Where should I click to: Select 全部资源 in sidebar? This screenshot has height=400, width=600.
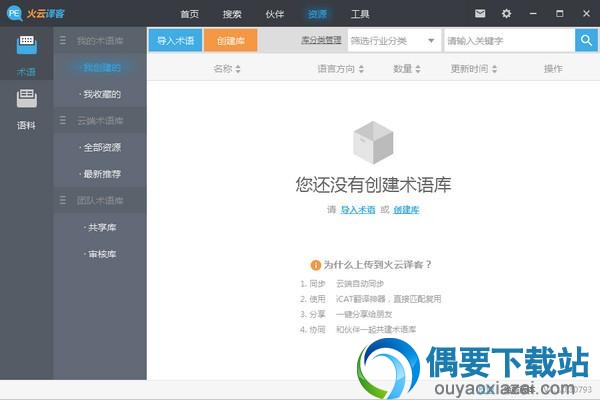[100, 147]
